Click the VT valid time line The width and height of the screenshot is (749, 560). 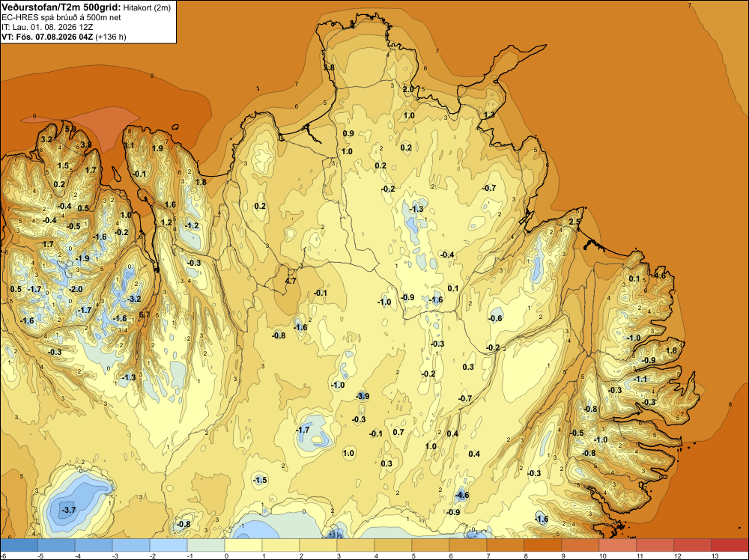tap(64, 37)
